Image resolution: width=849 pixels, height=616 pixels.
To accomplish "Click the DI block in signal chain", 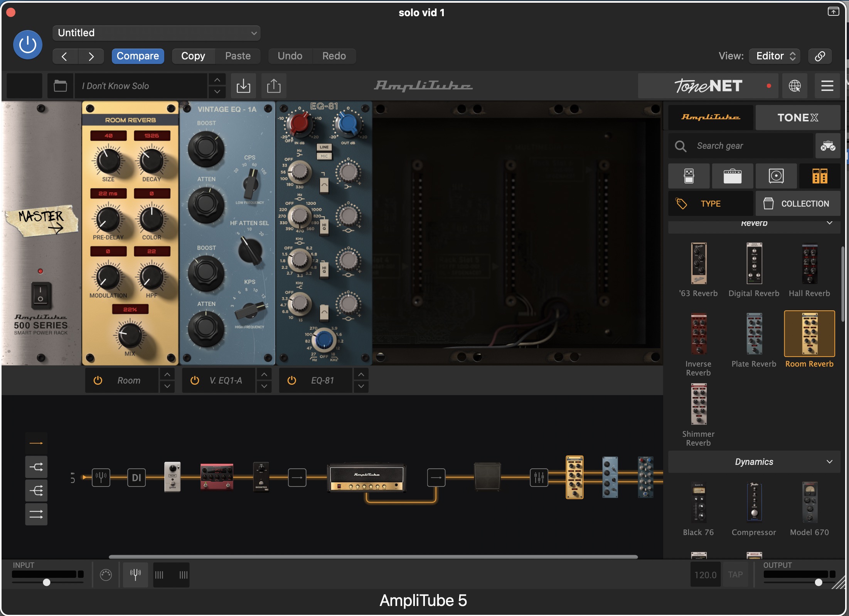I will pyautogui.click(x=136, y=478).
